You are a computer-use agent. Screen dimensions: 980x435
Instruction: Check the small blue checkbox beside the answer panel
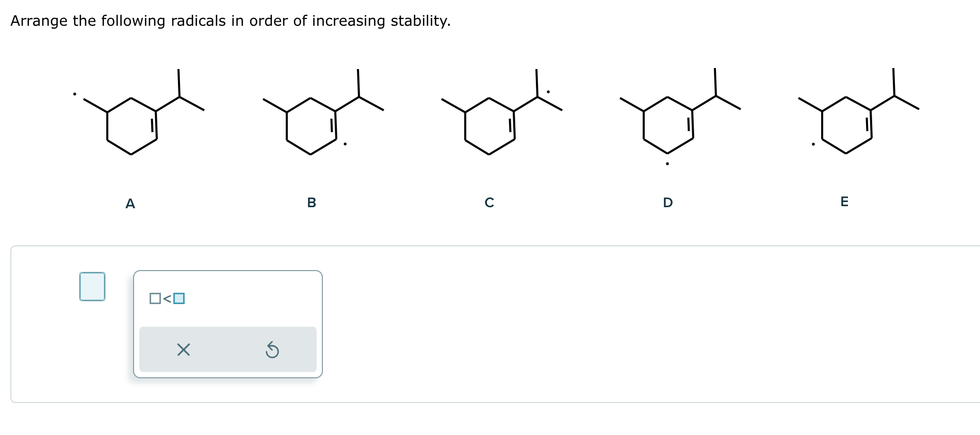[x=92, y=286]
